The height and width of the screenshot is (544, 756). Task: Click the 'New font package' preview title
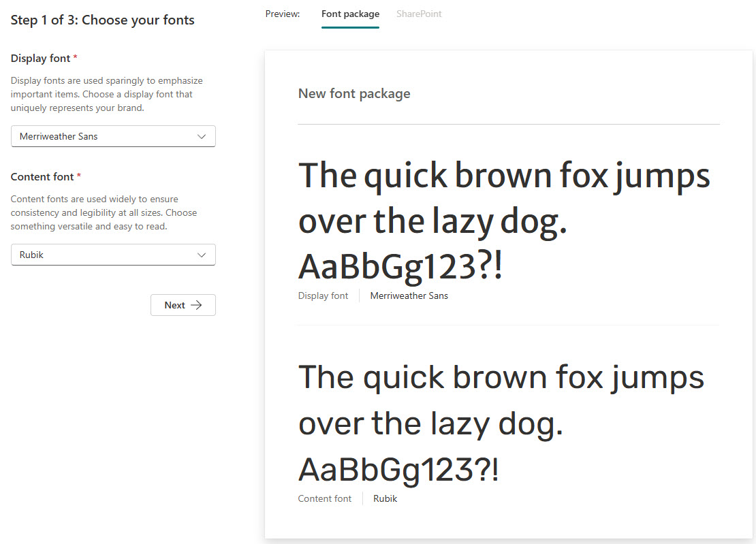tap(354, 93)
